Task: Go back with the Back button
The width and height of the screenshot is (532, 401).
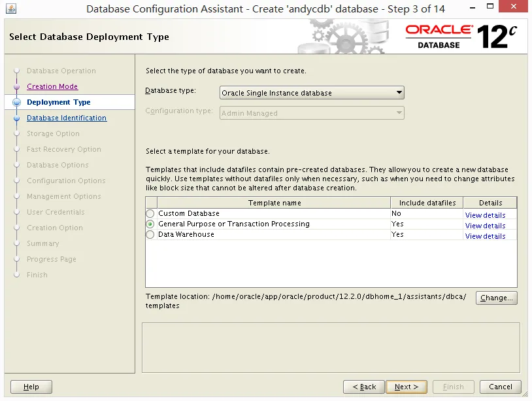Action: [x=364, y=387]
